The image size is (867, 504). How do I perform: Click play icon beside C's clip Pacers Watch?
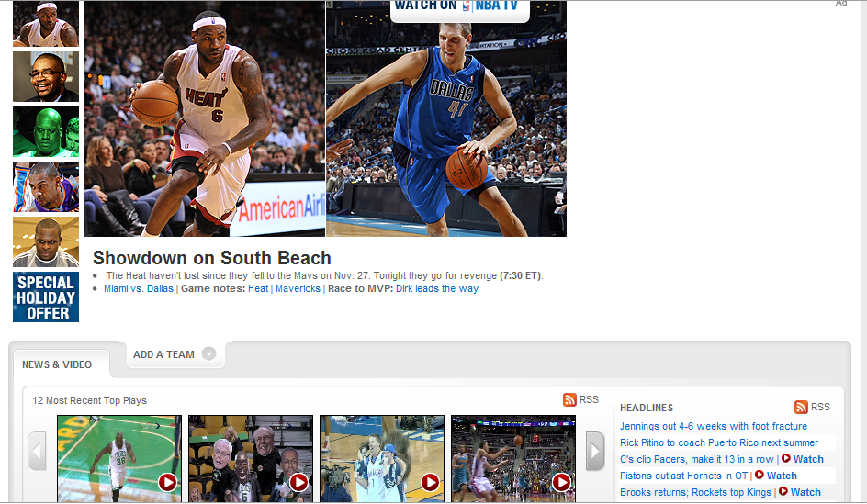pos(786,458)
